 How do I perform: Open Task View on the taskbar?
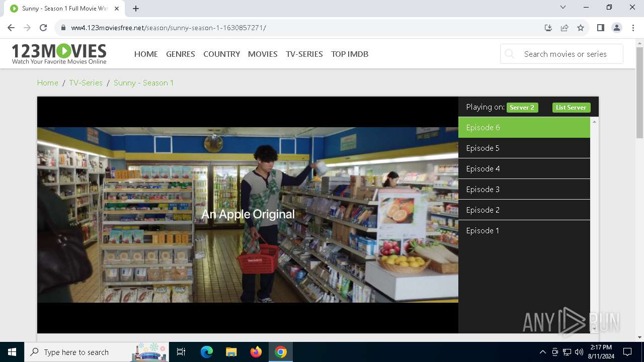coord(181,352)
